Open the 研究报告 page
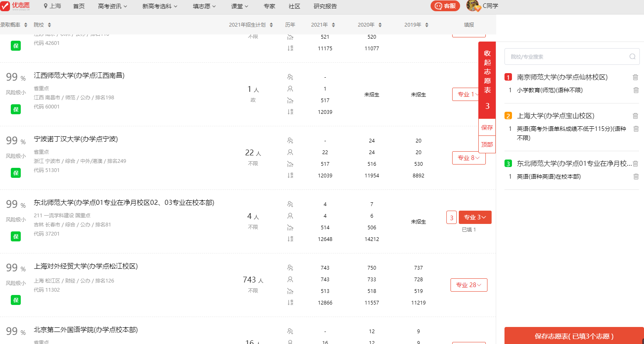The width and height of the screenshot is (644, 344). (x=325, y=6)
